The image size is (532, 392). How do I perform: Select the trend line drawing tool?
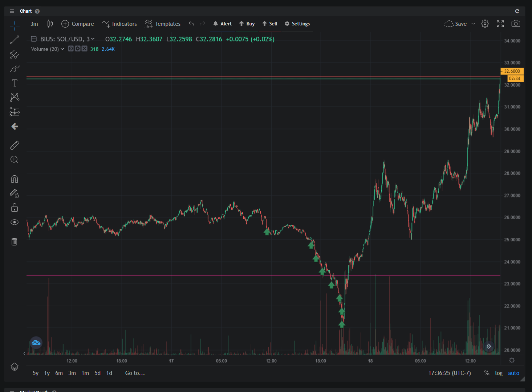(x=15, y=40)
